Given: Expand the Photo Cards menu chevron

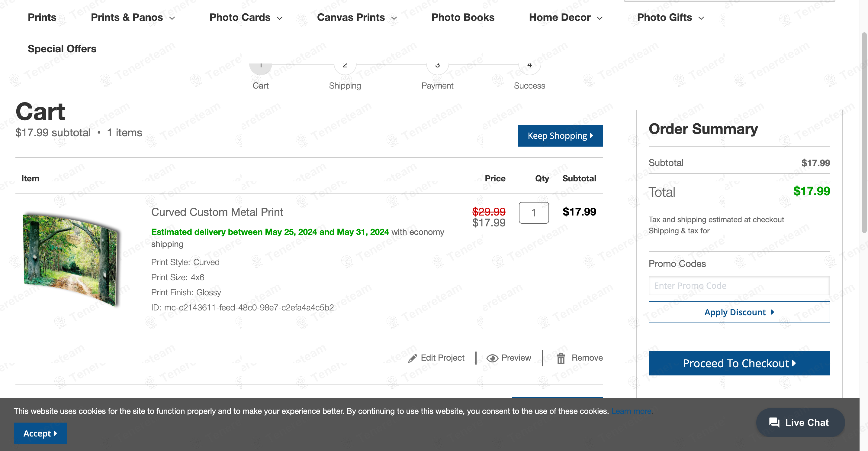Looking at the screenshot, I should tap(279, 18).
